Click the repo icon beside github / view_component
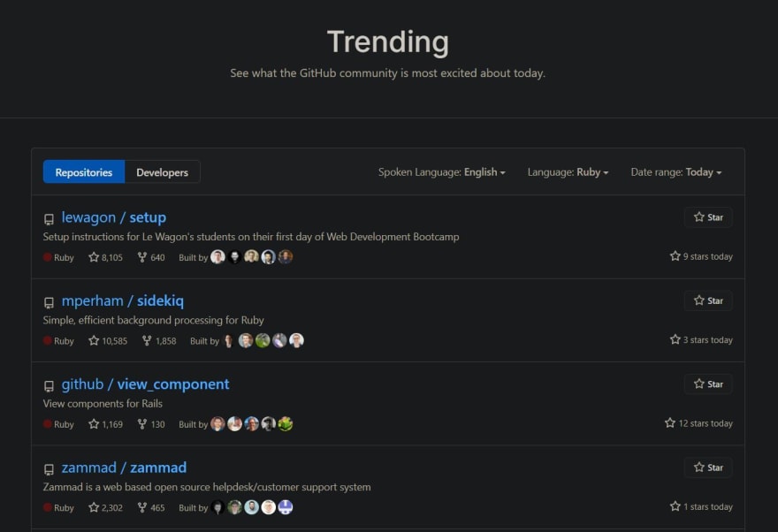The image size is (778, 532). (49, 385)
